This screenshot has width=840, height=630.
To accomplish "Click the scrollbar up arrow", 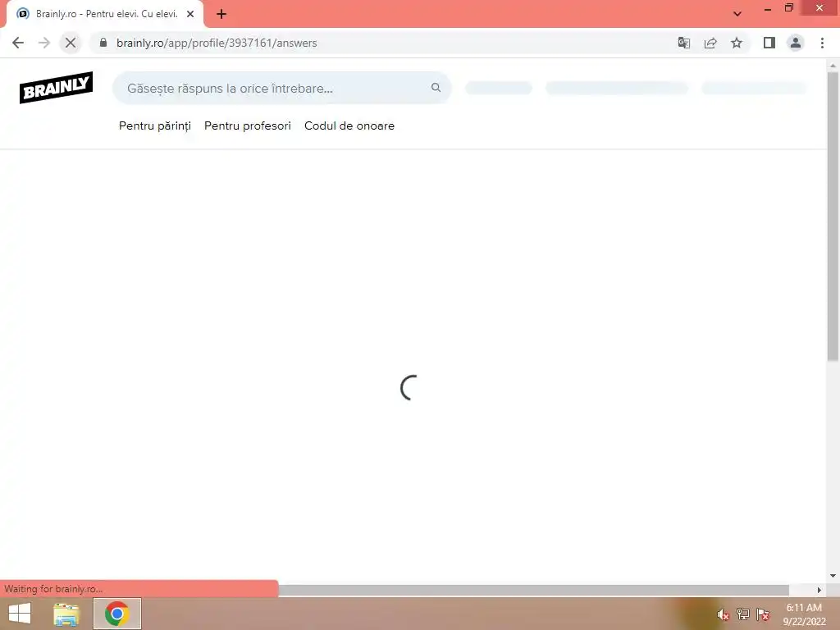I will (x=833, y=66).
